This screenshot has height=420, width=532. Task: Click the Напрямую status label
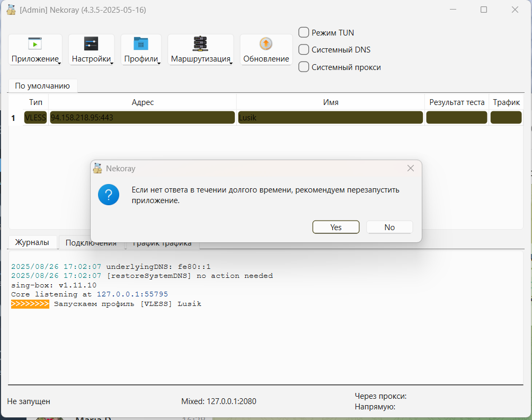coord(375,407)
